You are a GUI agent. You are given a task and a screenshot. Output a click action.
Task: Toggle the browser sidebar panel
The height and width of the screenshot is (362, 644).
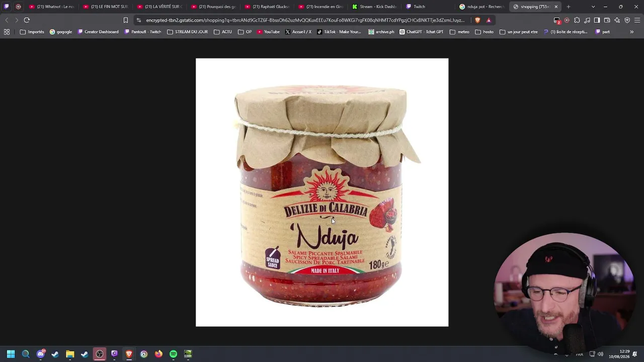pos(597,20)
